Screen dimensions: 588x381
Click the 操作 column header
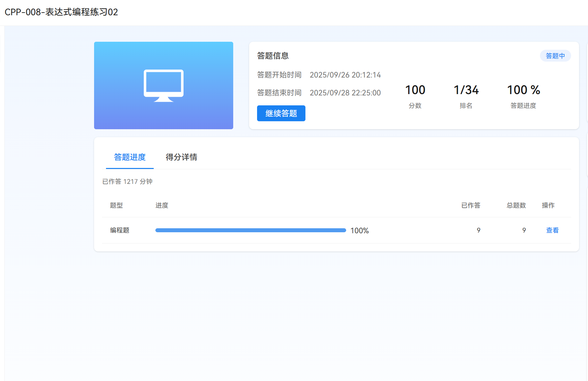[x=548, y=205]
